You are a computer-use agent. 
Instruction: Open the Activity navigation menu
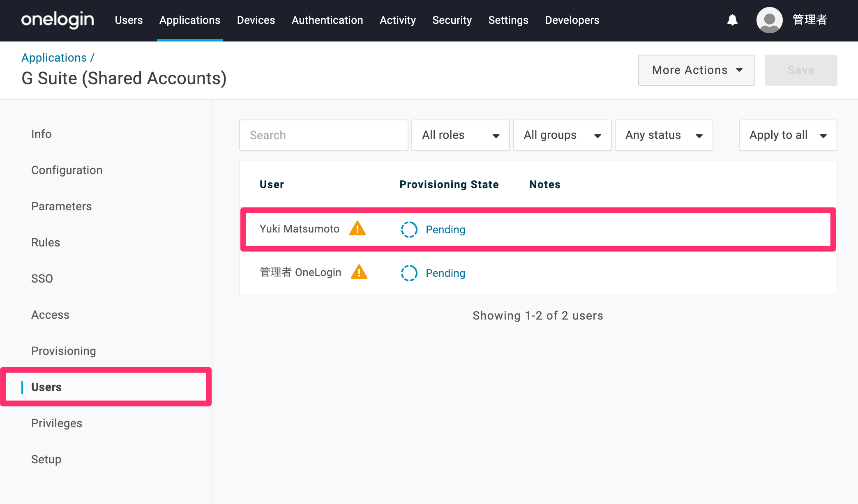[x=398, y=20]
